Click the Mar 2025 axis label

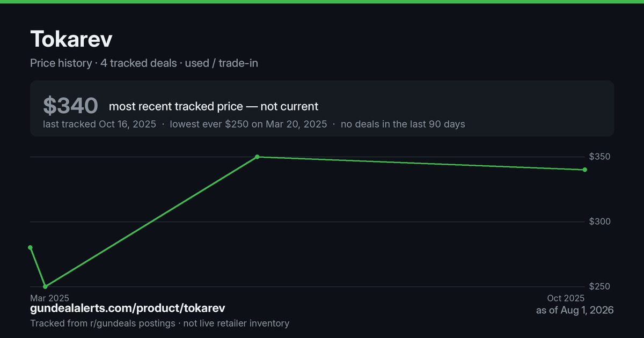pos(49,298)
